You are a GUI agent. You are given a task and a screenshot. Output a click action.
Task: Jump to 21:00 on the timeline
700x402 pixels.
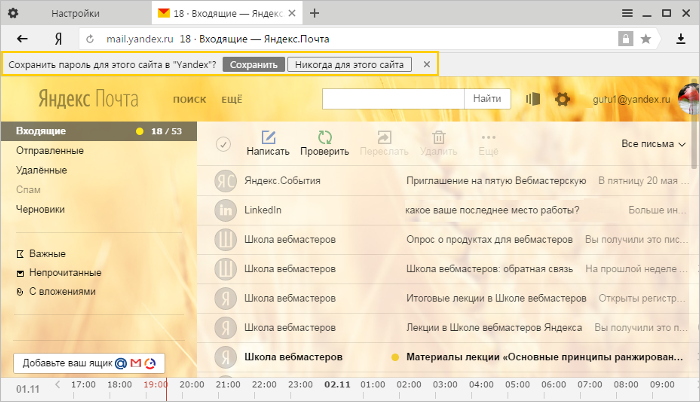click(x=228, y=385)
